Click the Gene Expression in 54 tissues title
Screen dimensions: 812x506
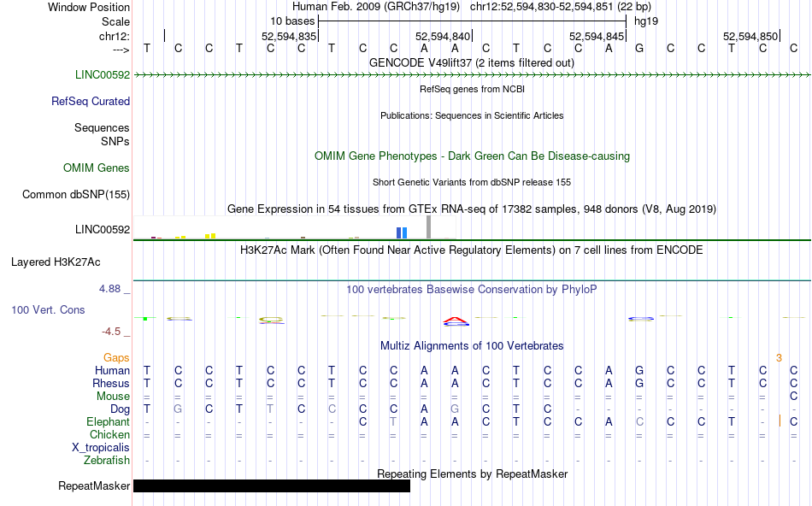(x=472, y=209)
